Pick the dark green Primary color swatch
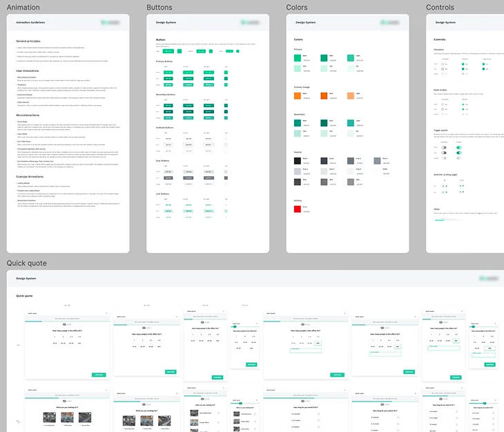 (x=324, y=58)
